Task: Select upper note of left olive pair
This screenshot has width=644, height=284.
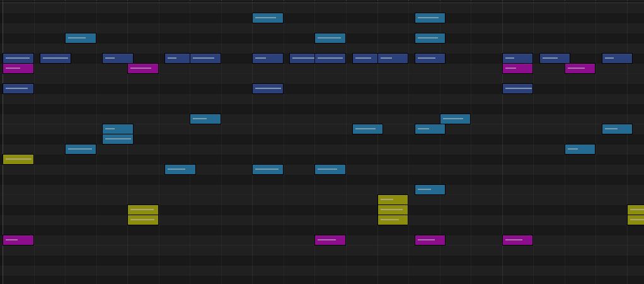Action: 143,210
